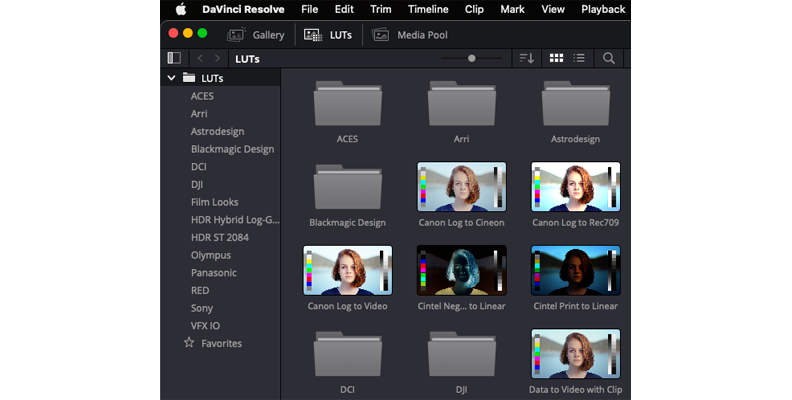This screenshot has height=400, width=792.
Task: Toggle the sidebar panel visibility icon
Action: pyautogui.click(x=174, y=58)
